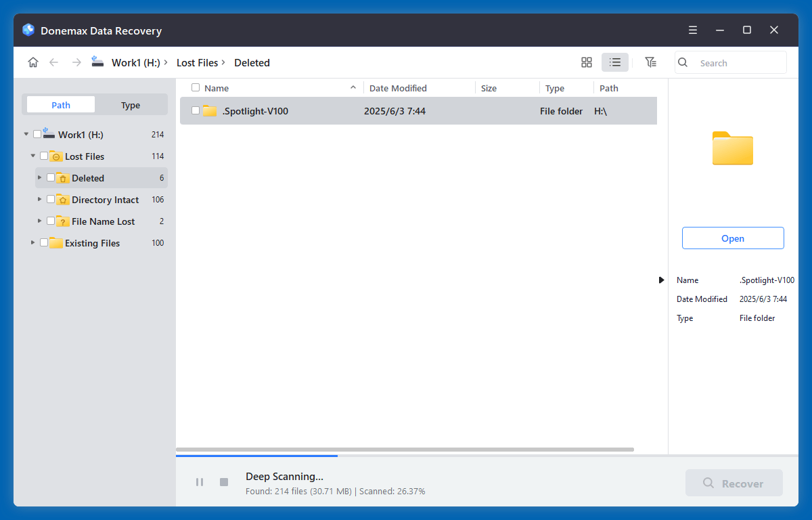Screen dimensions: 812x520
Task: Check the .Spotlight-V100 folder checkbox
Action: pos(195,110)
